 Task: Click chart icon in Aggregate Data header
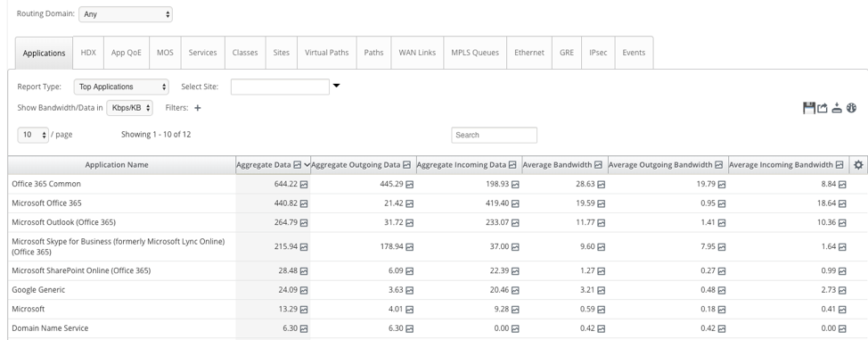click(x=298, y=165)
